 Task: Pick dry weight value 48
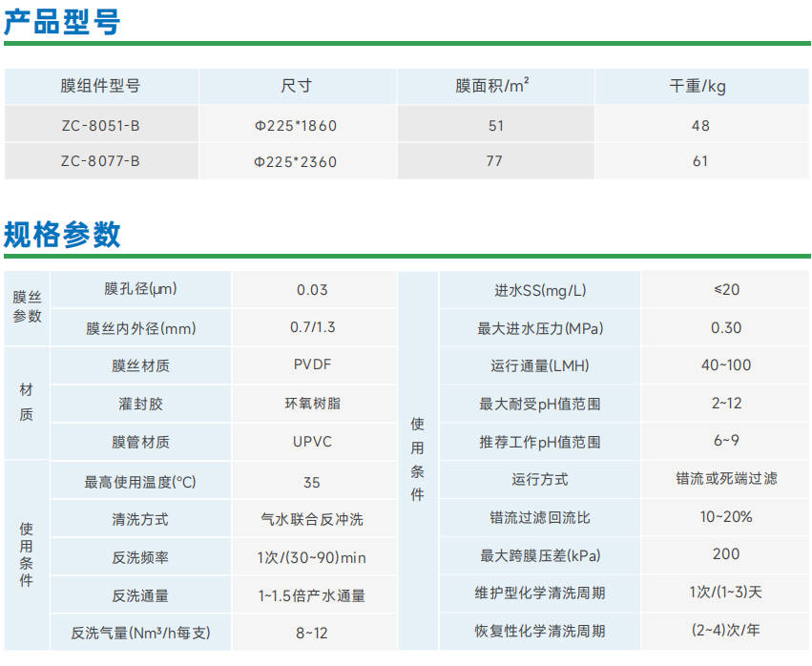pyautogui.click(x=700, y=126)
